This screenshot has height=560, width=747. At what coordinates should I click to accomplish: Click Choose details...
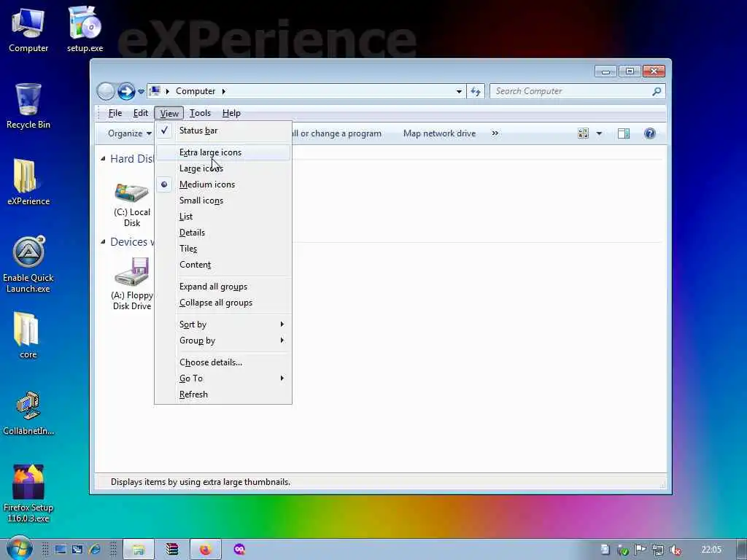[223, 362]
